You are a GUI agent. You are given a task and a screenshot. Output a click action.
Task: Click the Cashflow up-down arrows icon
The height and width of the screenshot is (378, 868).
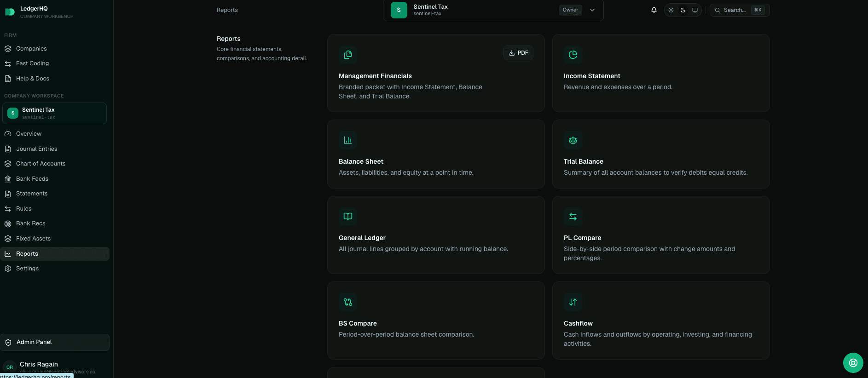point(573,302)
